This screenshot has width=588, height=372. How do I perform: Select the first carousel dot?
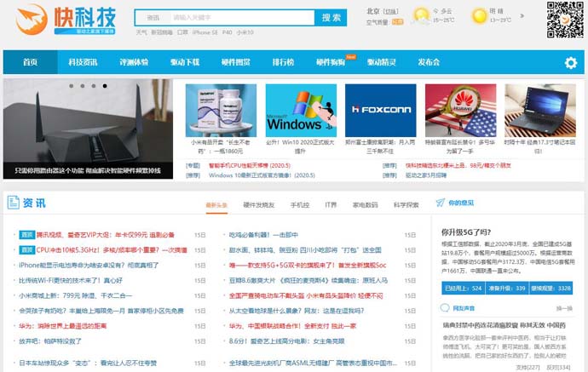(x=72, y=86)
